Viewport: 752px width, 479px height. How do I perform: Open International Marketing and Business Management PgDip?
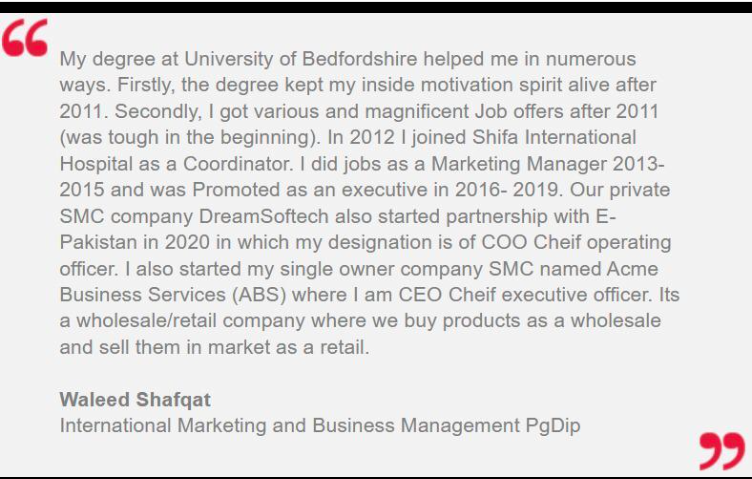point(320,425)
